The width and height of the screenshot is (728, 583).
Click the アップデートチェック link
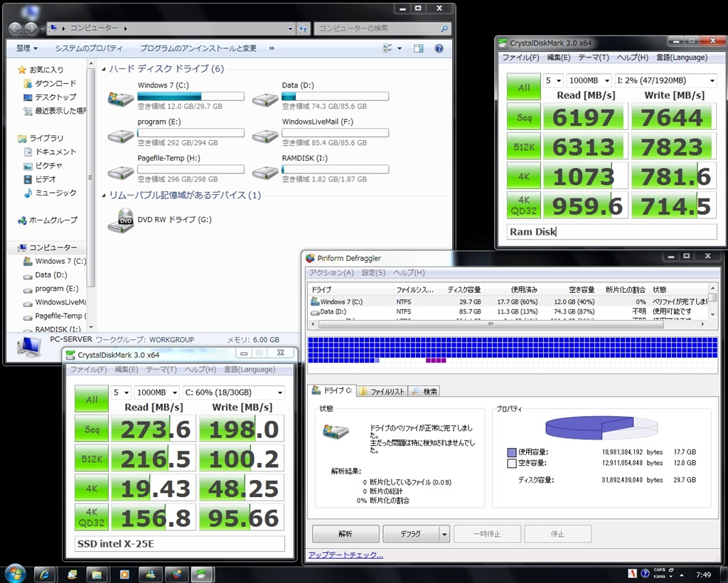click(346, 555)
